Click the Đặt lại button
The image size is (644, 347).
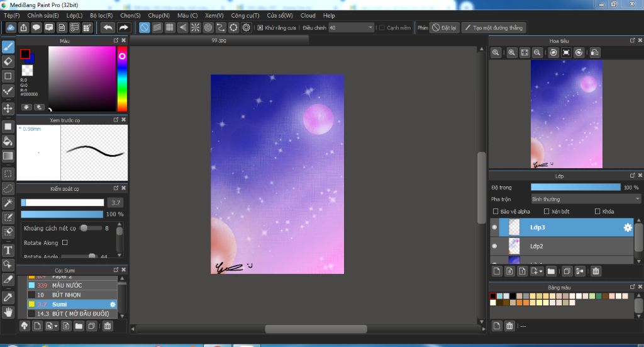click(x=444, y=28)
